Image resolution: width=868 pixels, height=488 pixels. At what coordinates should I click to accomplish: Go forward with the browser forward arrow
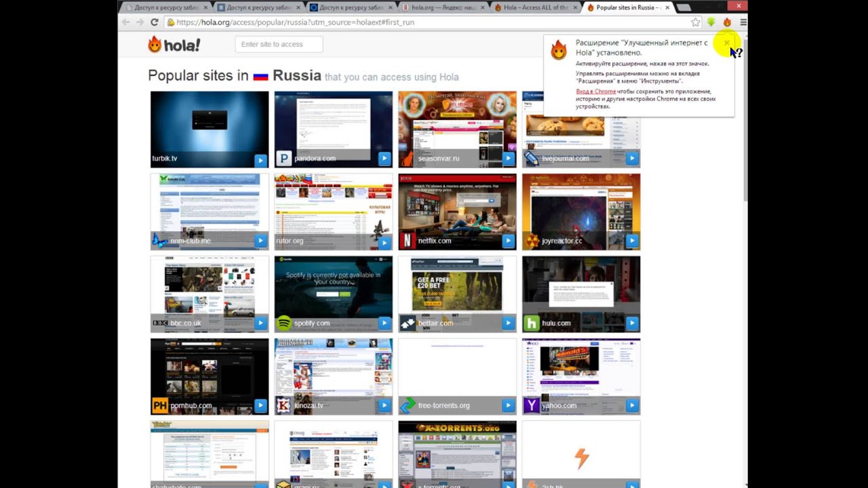pyautogui.click(x=140, y=22)
